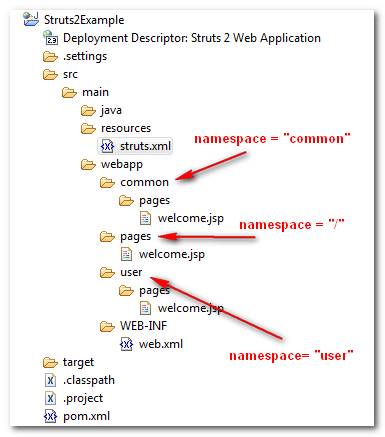Click the welcome.jsp icon inside user/pages
This screenshot has width=385, height=437.
coord(145,308)
